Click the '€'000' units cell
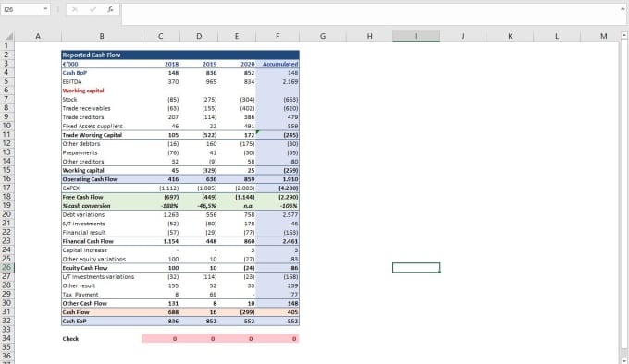This screenshot has width=629, height=364. coord(102,64)
